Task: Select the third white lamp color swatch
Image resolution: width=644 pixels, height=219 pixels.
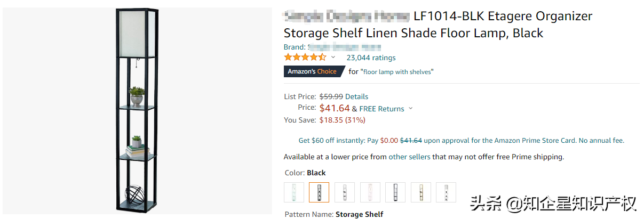Action: coord(345,192)
